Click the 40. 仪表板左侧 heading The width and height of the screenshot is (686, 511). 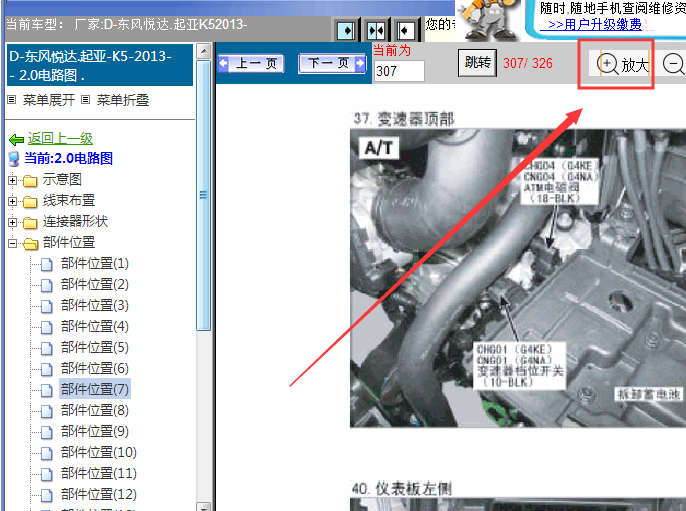pos(401,489)
